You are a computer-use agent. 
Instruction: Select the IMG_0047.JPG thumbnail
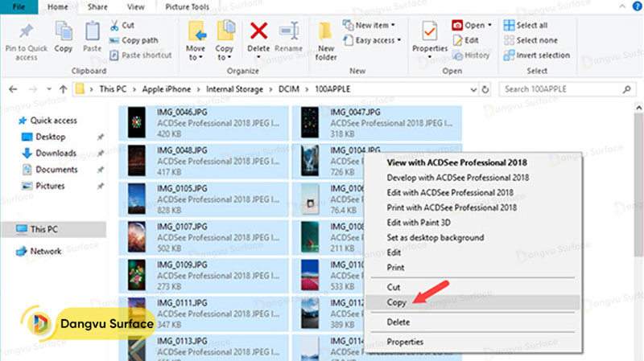pos(310,123)
